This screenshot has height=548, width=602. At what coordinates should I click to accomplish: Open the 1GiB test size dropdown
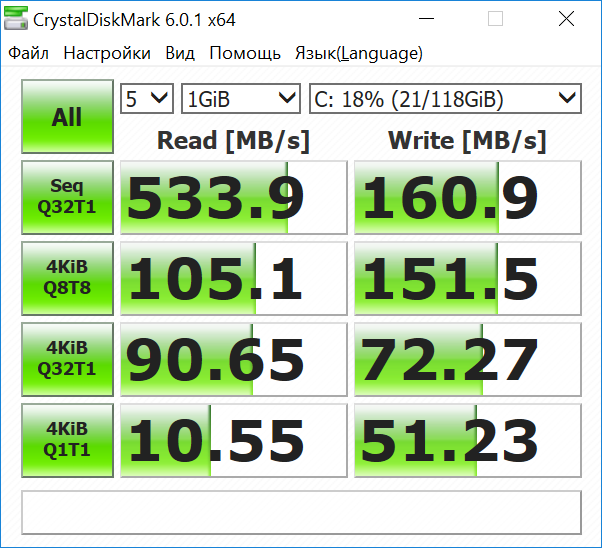coord(241,98)
